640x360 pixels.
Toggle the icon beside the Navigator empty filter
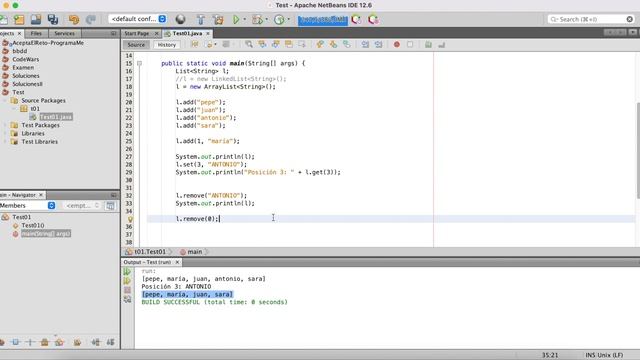110,206
